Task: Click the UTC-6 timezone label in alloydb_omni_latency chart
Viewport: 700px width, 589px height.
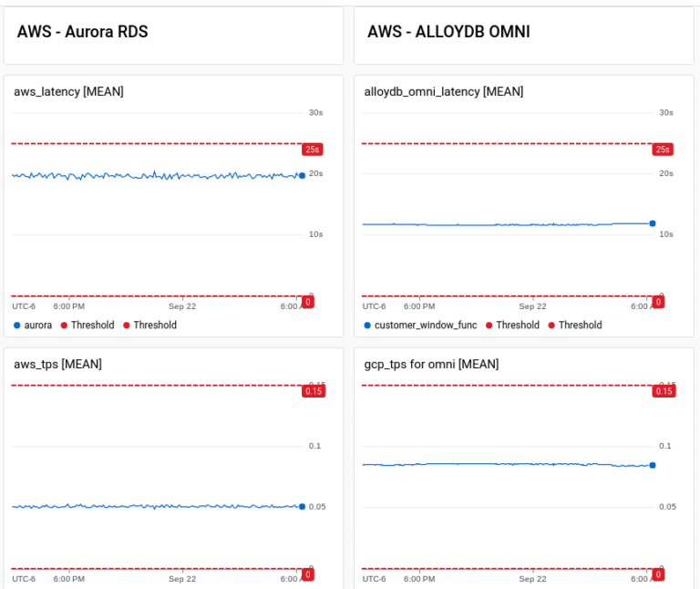Action: point(374,306)
